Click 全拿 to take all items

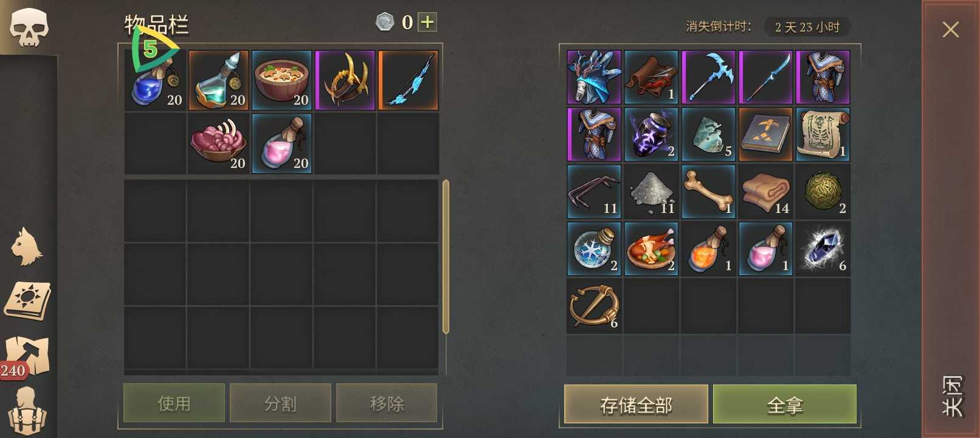point(785,404)
